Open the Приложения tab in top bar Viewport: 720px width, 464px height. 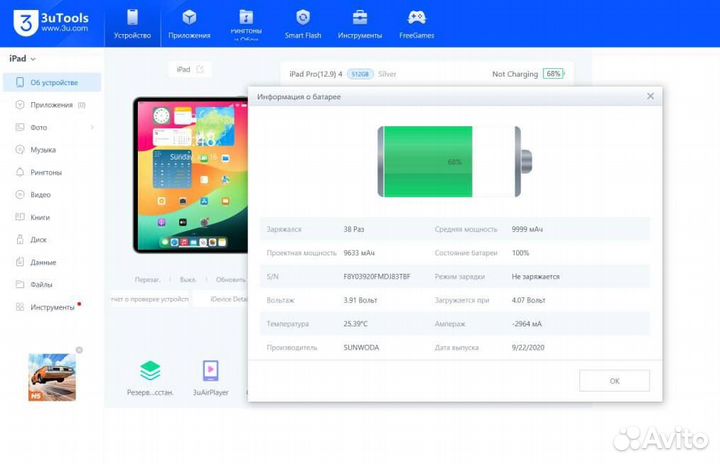tap(189, 24)
